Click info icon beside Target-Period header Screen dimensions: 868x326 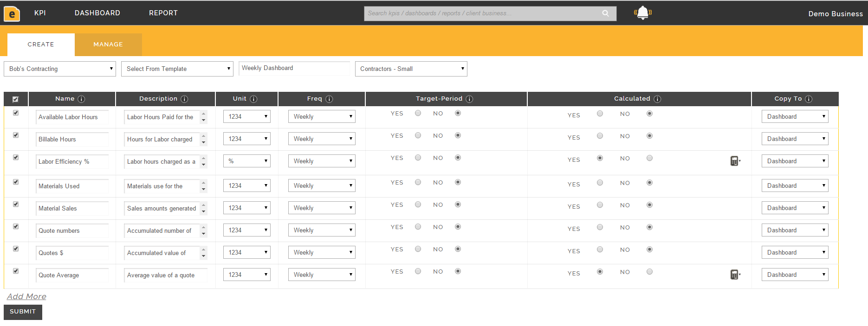[x=469, y=99]
